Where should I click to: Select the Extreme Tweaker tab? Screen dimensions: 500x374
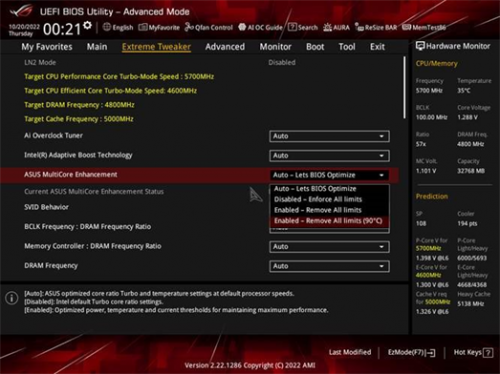pos(156,47)
